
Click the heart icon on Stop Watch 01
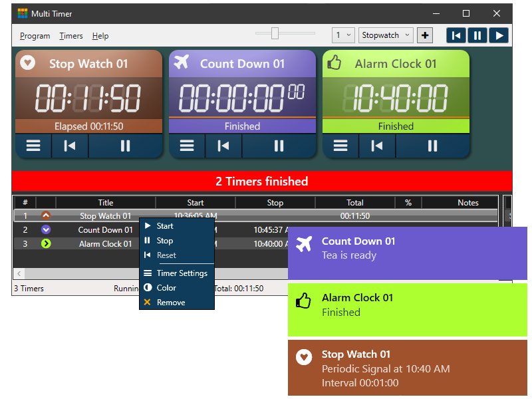click(27, 63)
